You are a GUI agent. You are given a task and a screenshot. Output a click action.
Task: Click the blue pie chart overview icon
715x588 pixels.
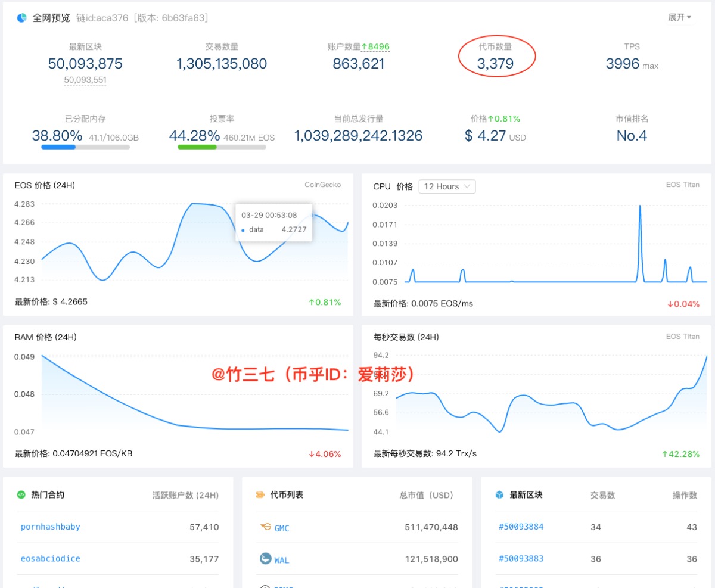pyautogui.click(x=21, y=18)
